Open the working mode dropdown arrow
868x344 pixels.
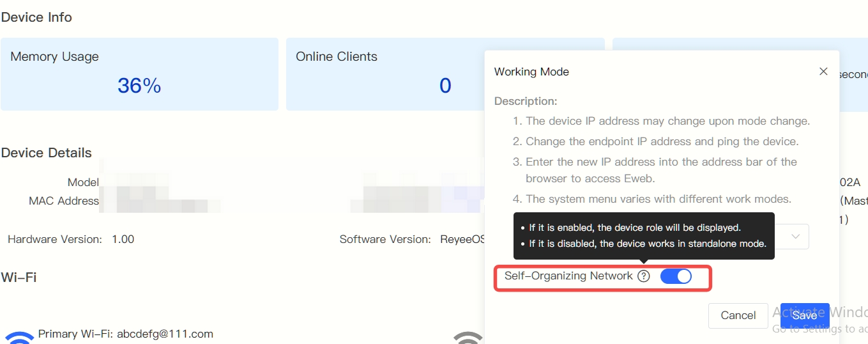pos(795,237)
